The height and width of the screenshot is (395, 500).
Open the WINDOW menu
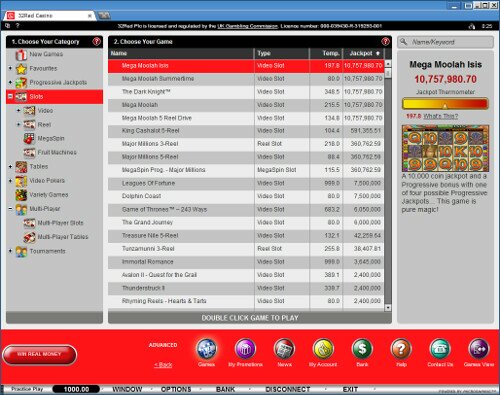point(127,389)
